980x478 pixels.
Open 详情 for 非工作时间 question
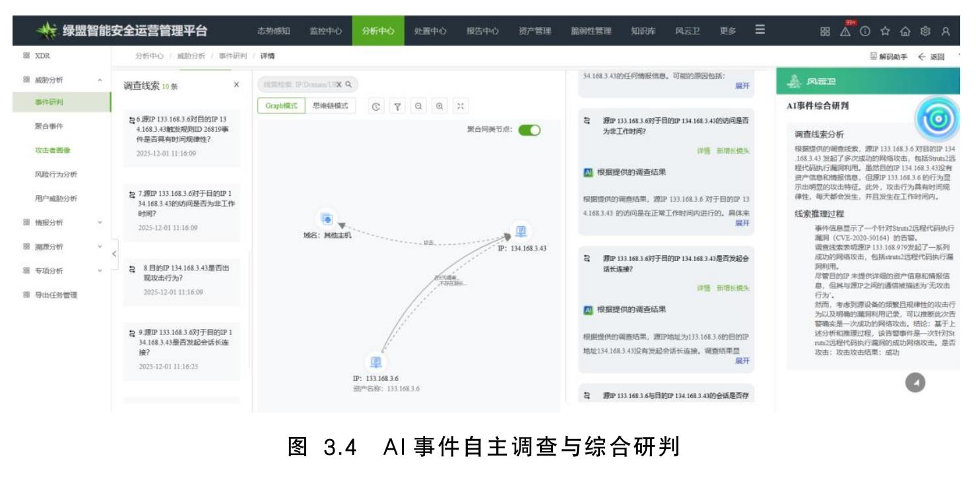[x=703, y=151]
